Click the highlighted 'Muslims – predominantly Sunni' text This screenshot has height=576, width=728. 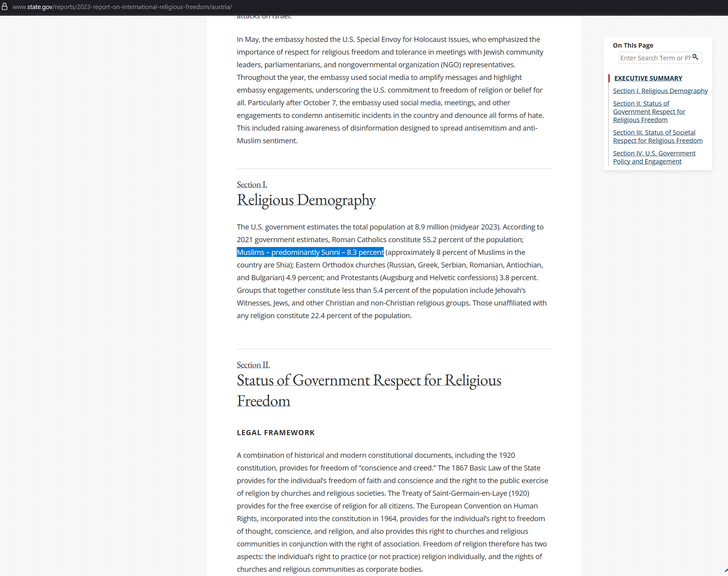coord(310,252)
